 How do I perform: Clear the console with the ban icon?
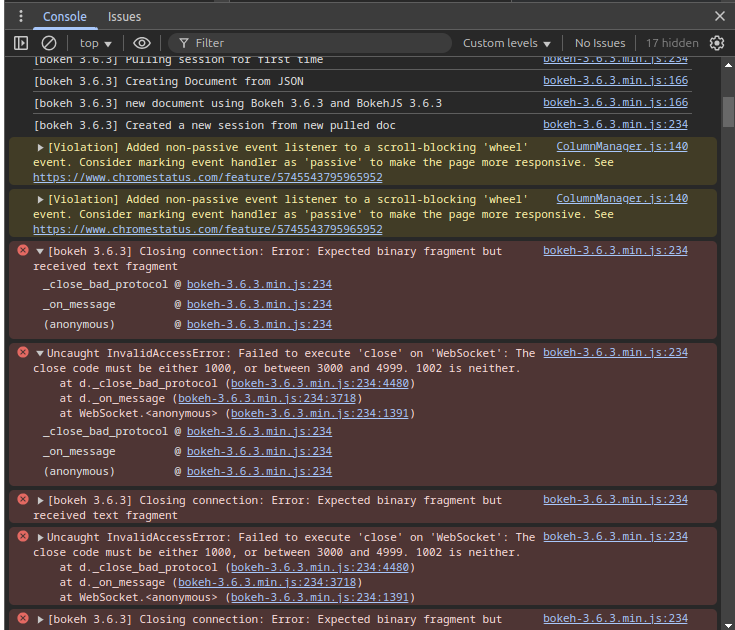49,43
